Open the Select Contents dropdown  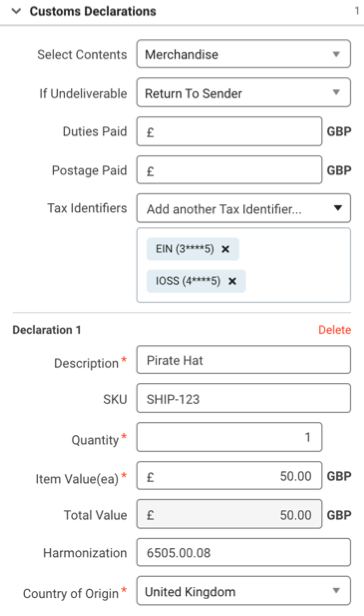tap(243, 54)
